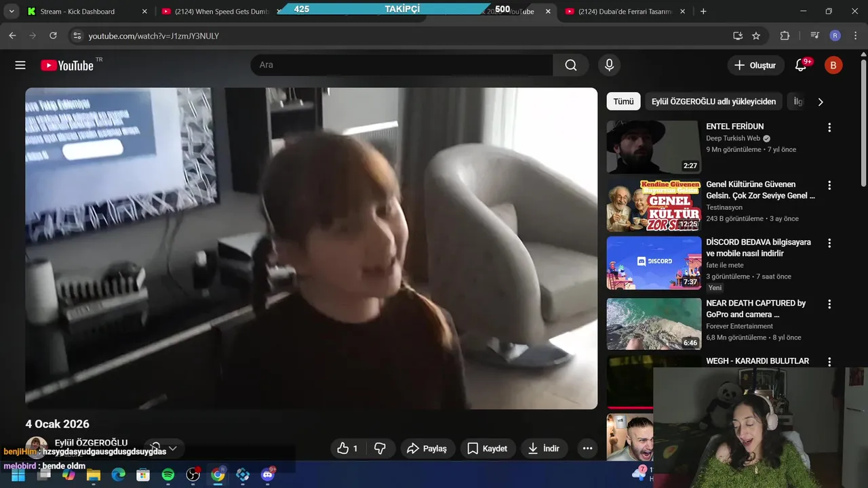Open the Genel Kültür Zor Seviye thumbnail
Image resolution: width=868 pixels, height=488 pixels.
pos(654,205)
